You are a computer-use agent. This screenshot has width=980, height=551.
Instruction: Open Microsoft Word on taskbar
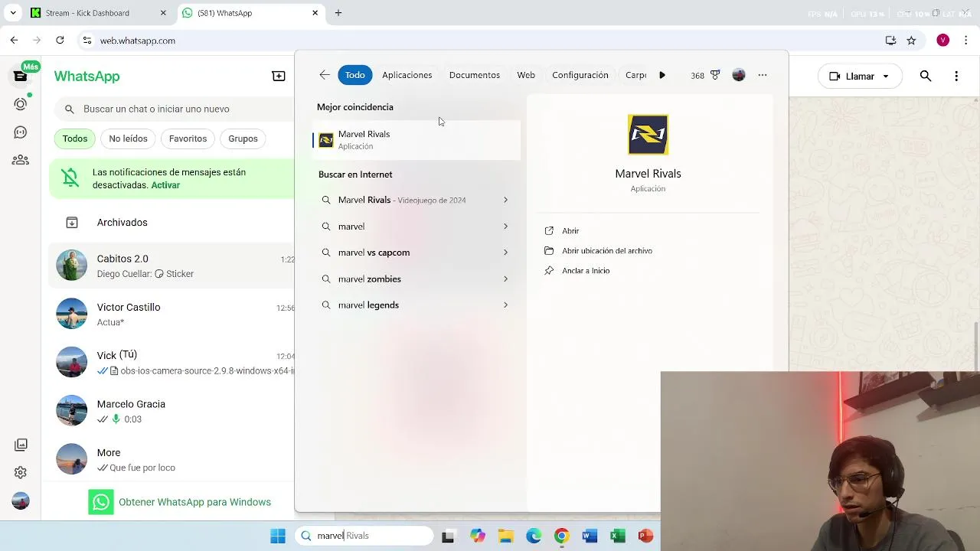click(x=590, y=536)
